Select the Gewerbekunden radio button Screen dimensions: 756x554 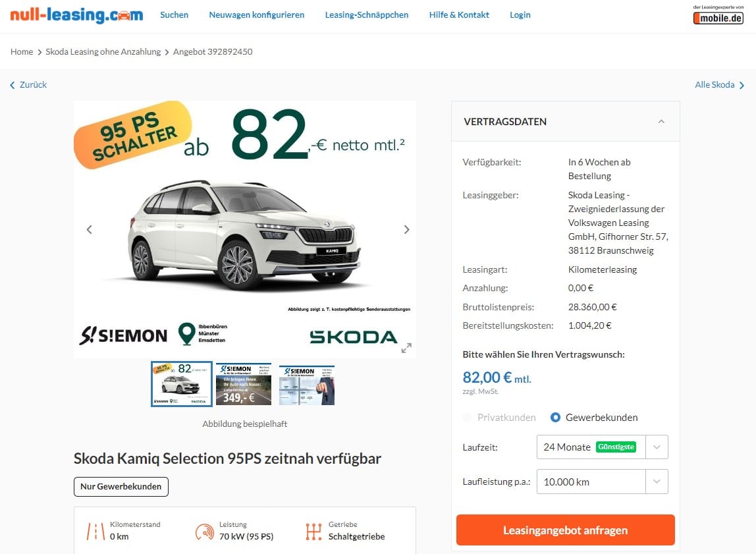(x=555, y=418)
